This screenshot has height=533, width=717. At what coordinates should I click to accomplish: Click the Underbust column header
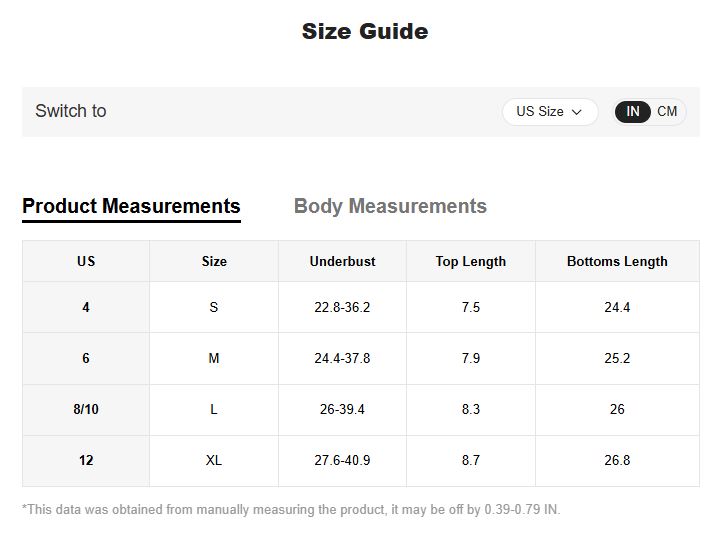click(x=342, y=261)
